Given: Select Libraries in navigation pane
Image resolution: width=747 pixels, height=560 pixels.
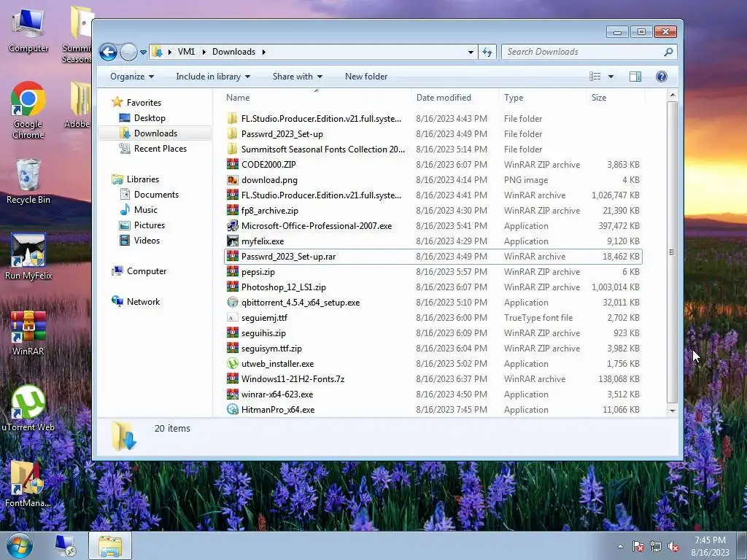Looking at the screenshot, I should click(142, 179).
